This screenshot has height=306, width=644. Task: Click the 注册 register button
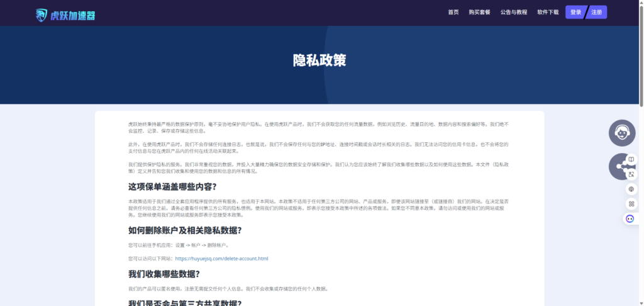[x=596, y=13]
